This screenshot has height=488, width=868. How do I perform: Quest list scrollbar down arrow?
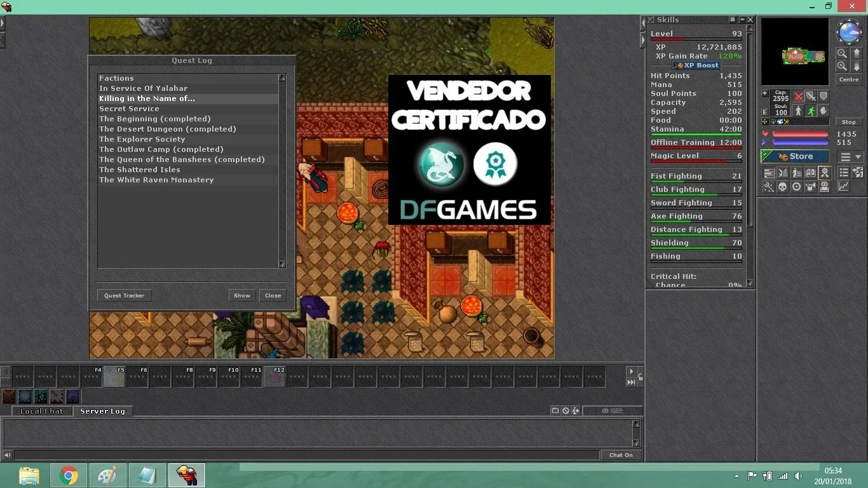[282, 264]
